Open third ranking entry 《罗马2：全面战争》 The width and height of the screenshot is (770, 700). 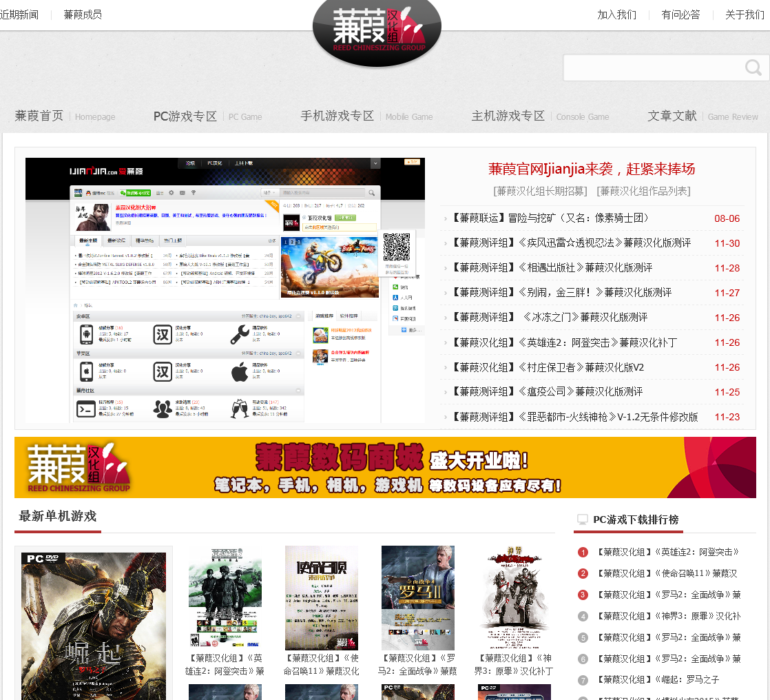(x=669, y=595)
